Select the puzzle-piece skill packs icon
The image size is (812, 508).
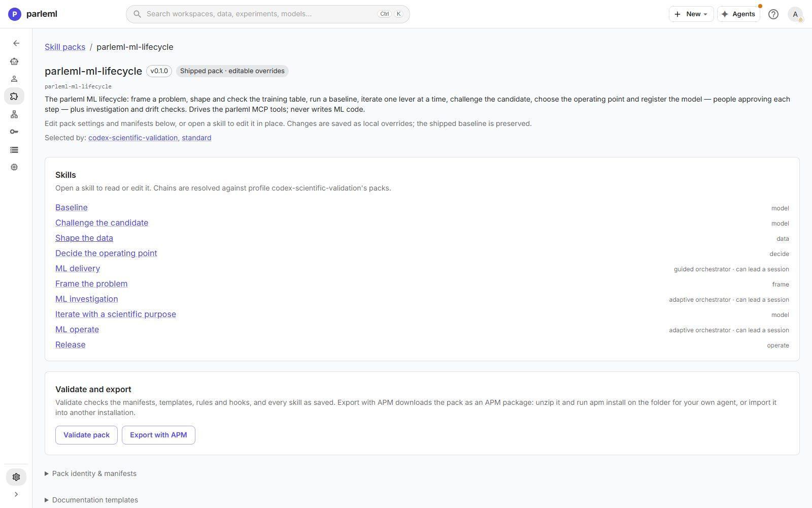click(x=14, y=96)
